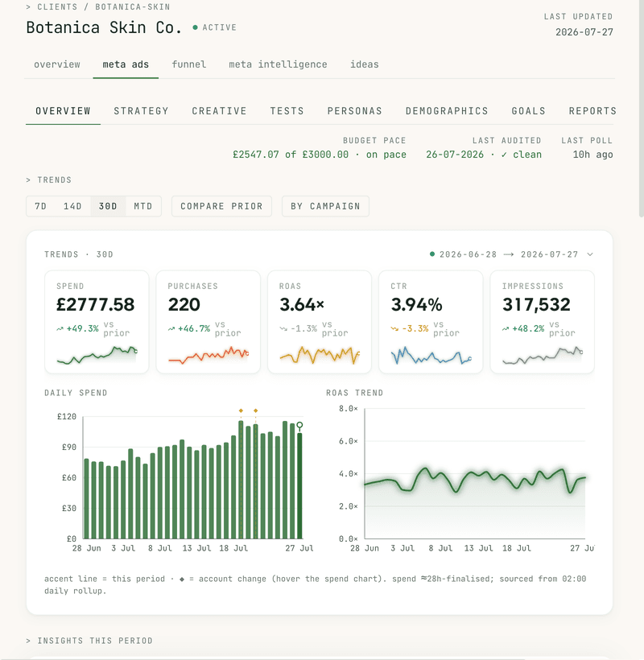Click the grey impressions sparkline
The height and width of the screenshot is (660, 644).
coord(543,356)
